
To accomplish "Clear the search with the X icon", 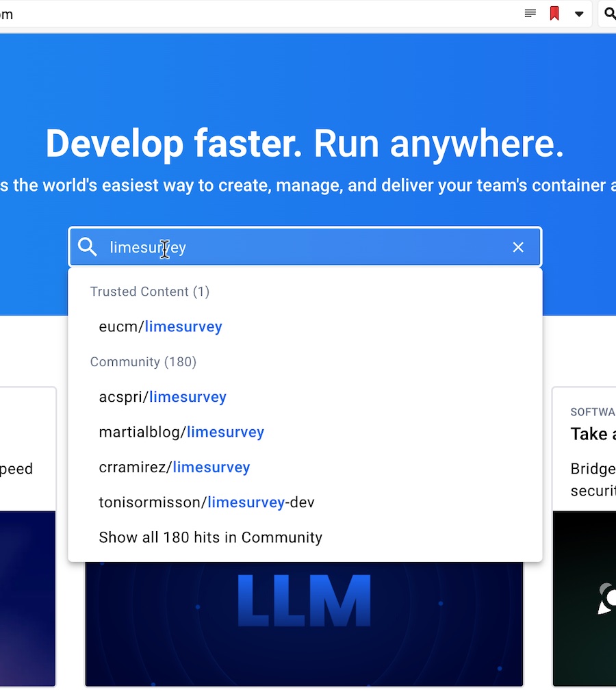I will pyautogui.click(x=518, y=247).
